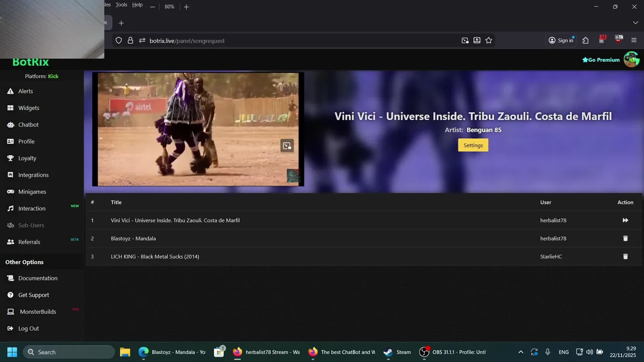
Task: Click the User column header
Action: (x=545, y=202)
